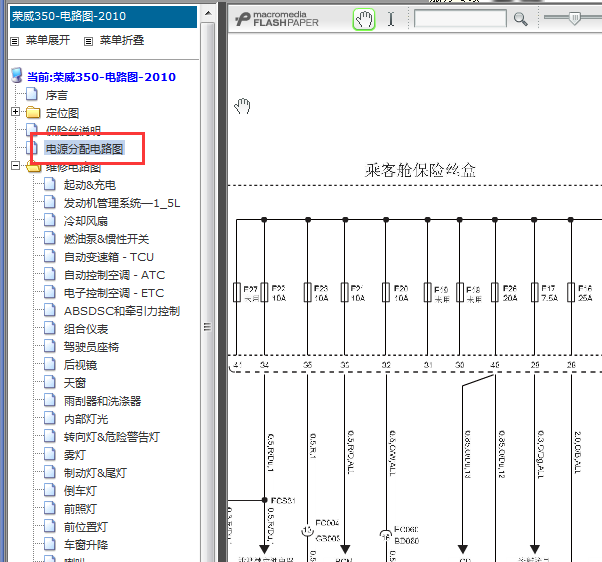Screen dimensions: 602x562
Task: Click the 菜单折叠 list icon
Action: pos(88,41)
